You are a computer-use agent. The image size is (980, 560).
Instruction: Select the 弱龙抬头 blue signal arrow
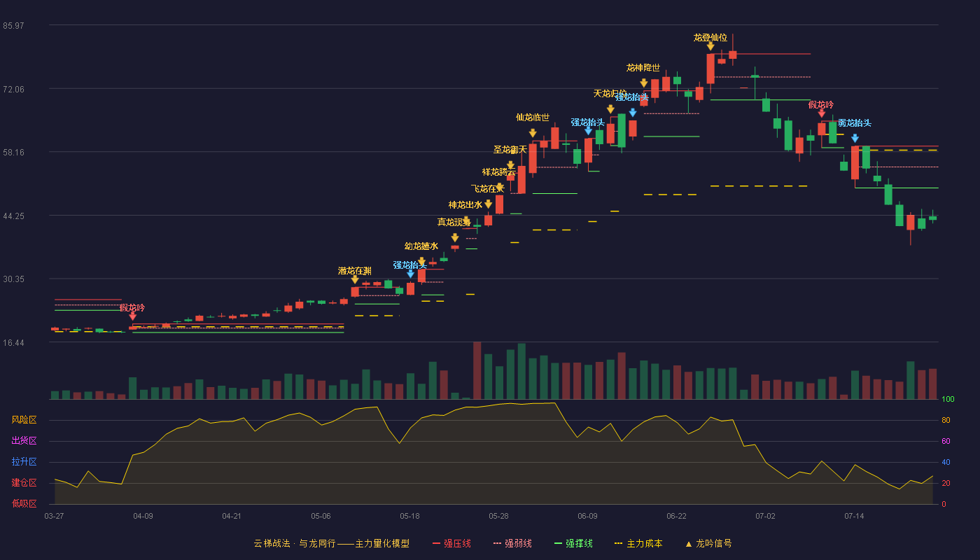tap(855, 139)
